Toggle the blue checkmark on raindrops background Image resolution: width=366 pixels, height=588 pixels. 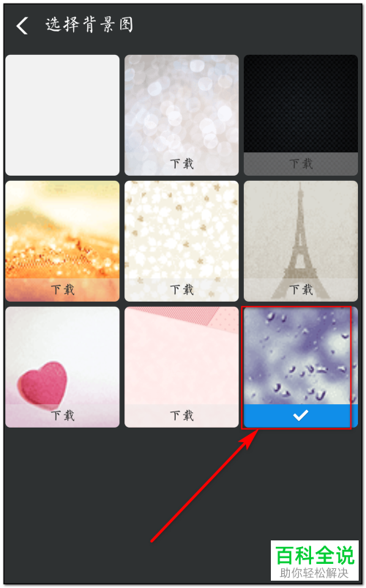pyautogui.click(x=301, y=416)
